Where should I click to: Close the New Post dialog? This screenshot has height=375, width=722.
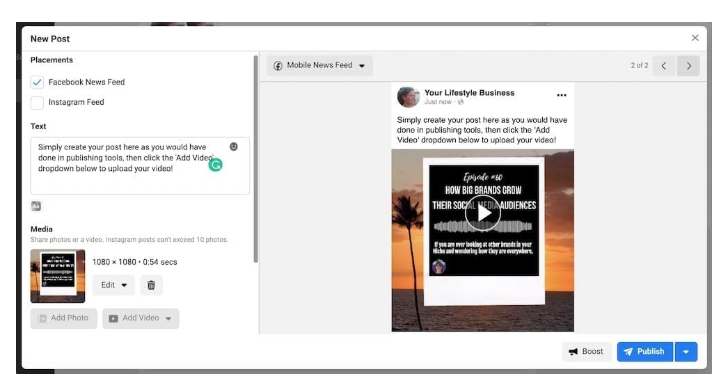click(695, 38)
